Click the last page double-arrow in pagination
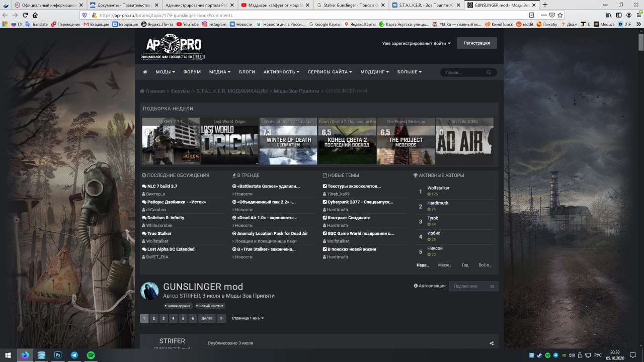Screen dimensions: 644x362 coord(221,318)
